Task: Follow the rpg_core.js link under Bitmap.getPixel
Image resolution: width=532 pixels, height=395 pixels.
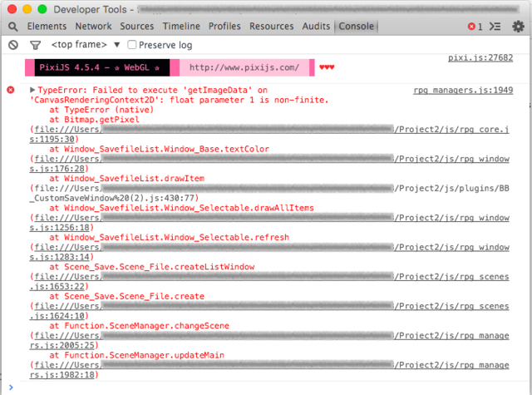Action: point(269,135)
